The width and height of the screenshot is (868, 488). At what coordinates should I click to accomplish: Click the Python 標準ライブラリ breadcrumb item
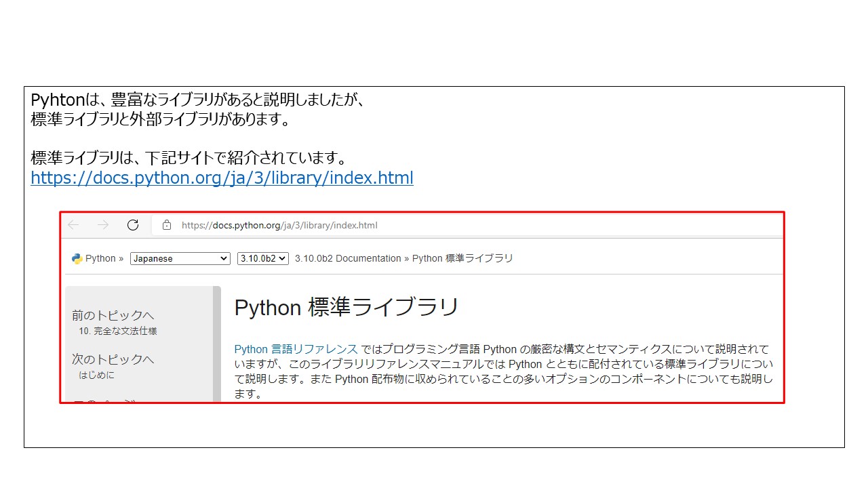point(462,258)
